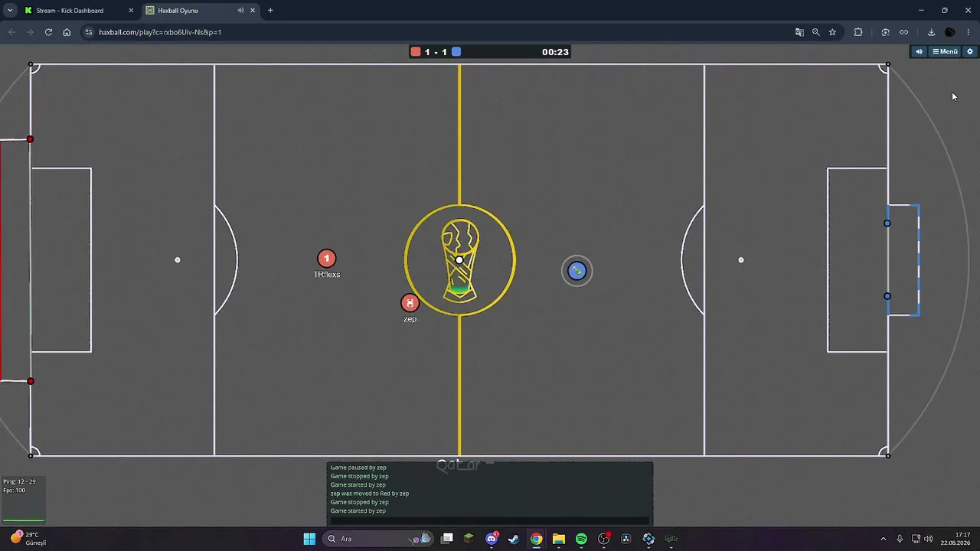The height and width of the screenshot is (551, 980).
Task: Click the blue team score square
Action: point(456,52)
